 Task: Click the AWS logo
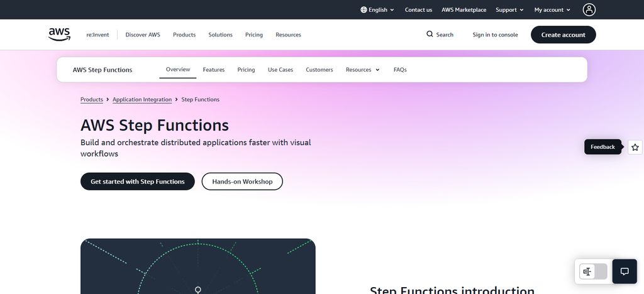pyautogui.click(x=60, y=35)
